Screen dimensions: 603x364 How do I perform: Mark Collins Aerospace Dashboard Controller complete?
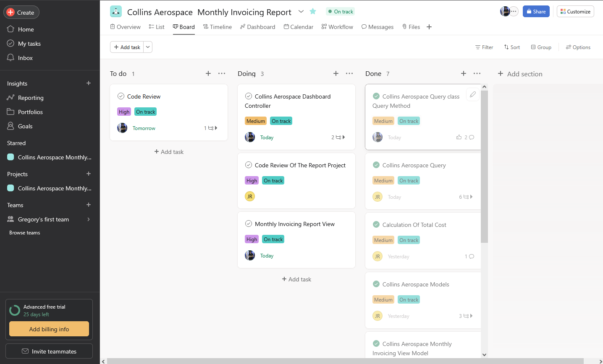pos(249,96)
